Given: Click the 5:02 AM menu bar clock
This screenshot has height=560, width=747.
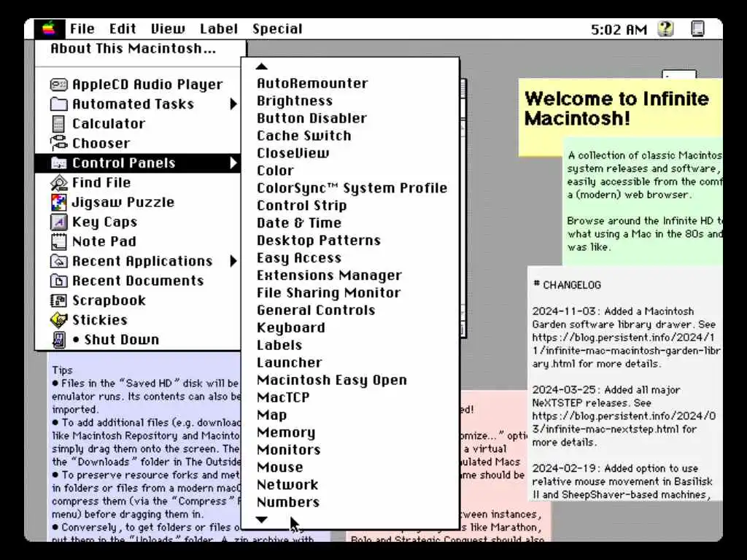Looking at the screenshot, I should click(619, 29).
